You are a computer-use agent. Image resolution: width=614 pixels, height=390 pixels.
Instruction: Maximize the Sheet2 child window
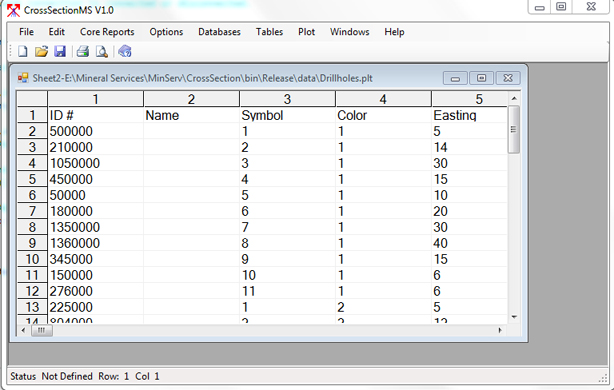482,78
